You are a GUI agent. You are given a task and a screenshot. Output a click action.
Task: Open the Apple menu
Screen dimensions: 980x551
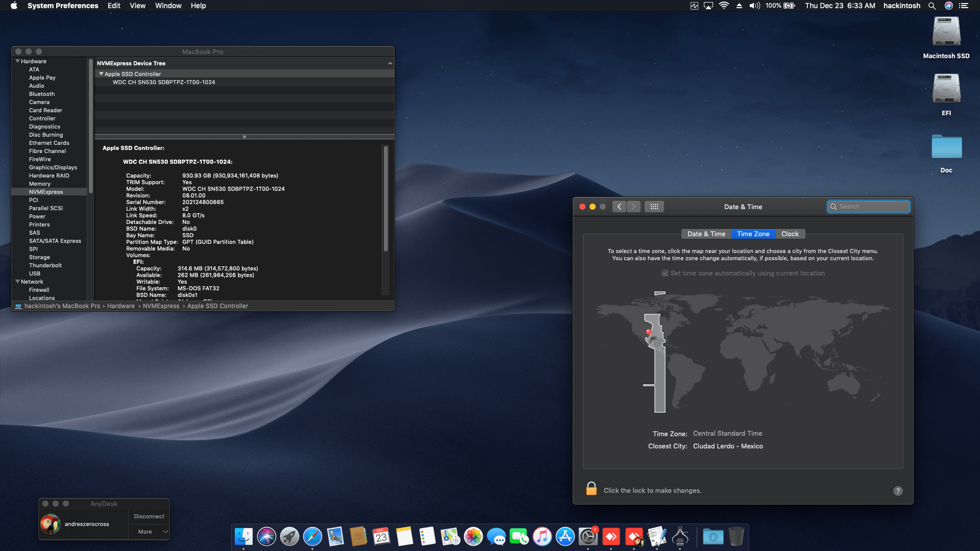point(14,6)
